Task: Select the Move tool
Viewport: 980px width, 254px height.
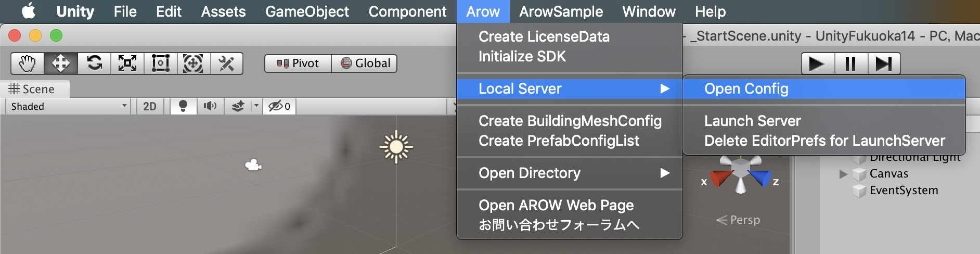Action: tap(61, 63)
